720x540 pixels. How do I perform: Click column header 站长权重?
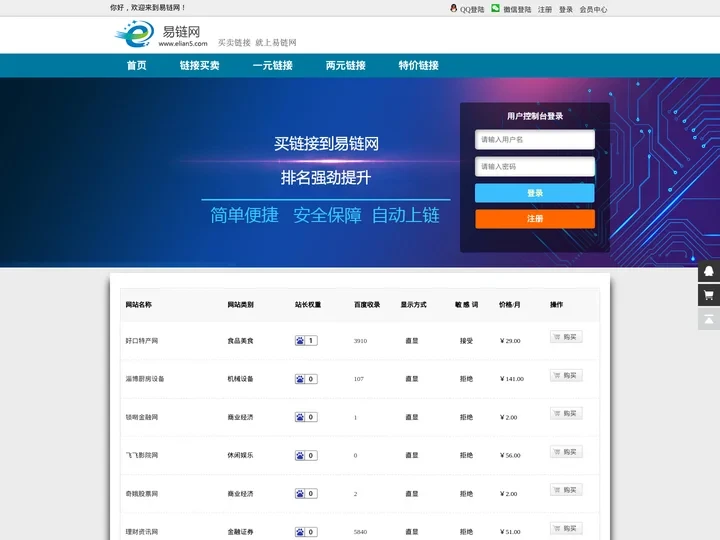[308, 304]
